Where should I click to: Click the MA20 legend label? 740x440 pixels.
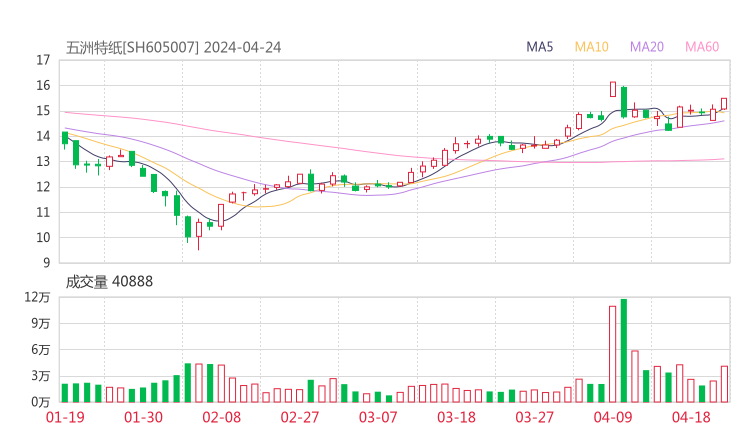(x=647, y=47)
